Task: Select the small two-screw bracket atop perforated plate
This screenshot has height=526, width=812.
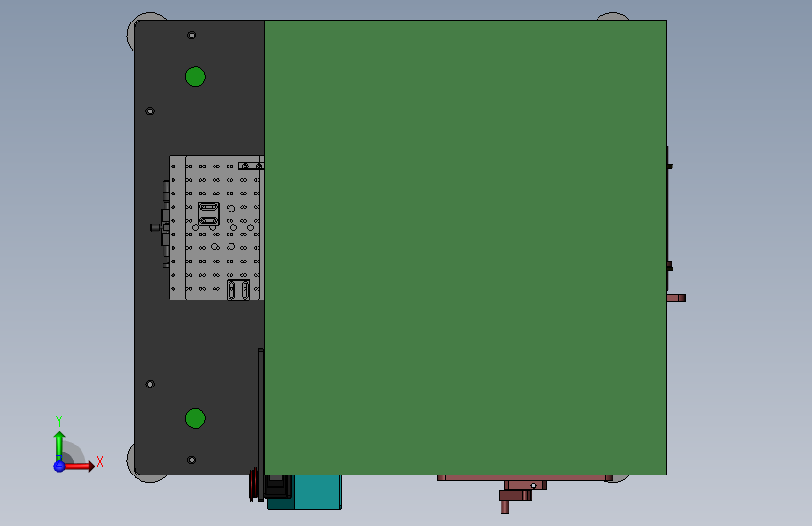Action: click(251, 166)
